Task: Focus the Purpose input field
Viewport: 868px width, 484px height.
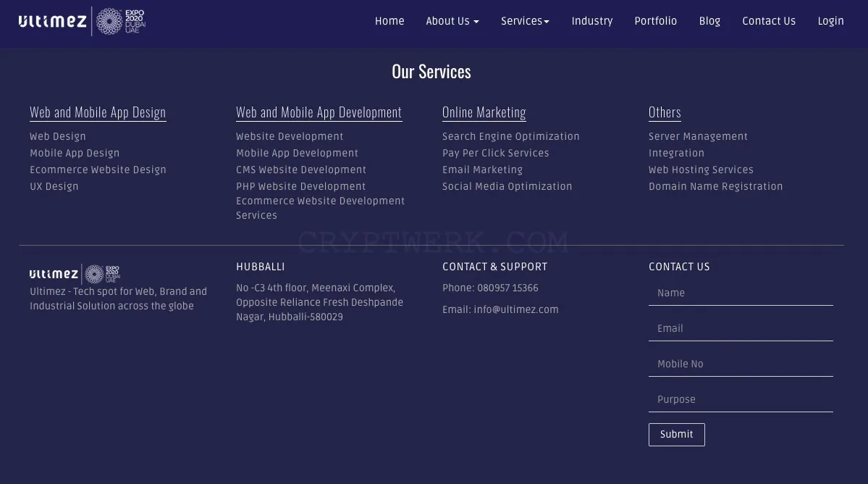Action: pos(741,400)
